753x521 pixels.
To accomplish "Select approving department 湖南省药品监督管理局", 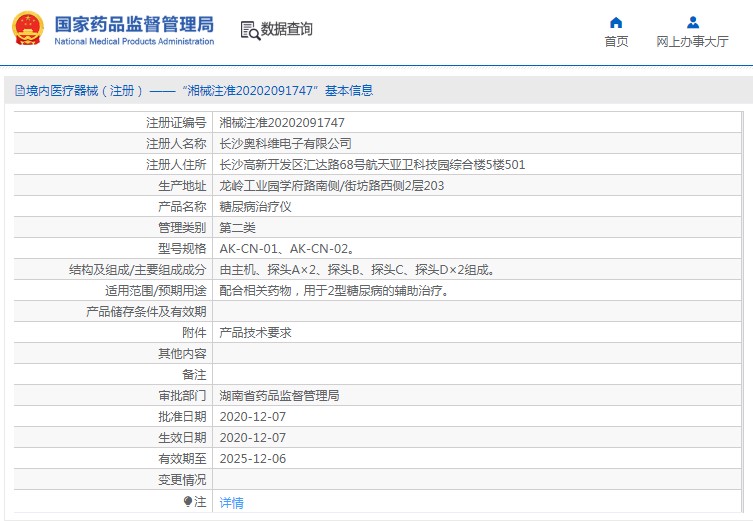I will click(279, 396).
